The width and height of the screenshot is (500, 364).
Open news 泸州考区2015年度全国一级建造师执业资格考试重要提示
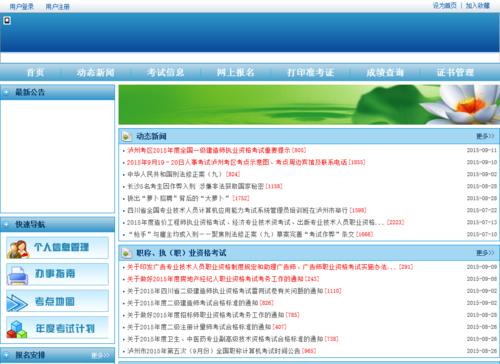point(209,150)
